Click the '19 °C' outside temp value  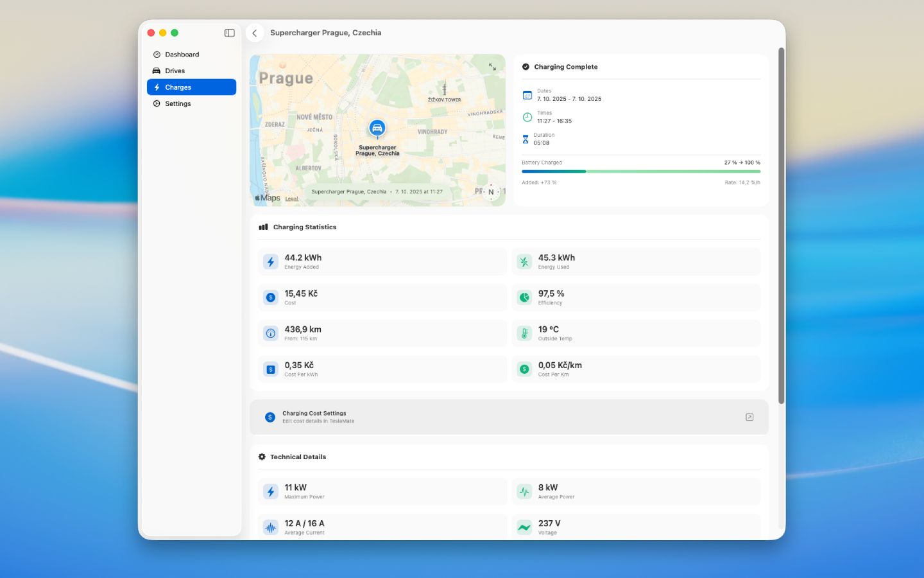549,329
